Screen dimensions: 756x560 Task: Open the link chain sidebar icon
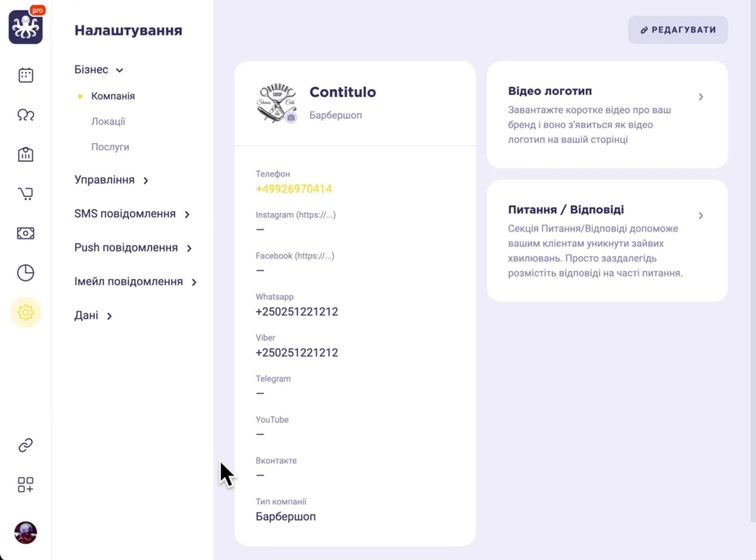26,445
